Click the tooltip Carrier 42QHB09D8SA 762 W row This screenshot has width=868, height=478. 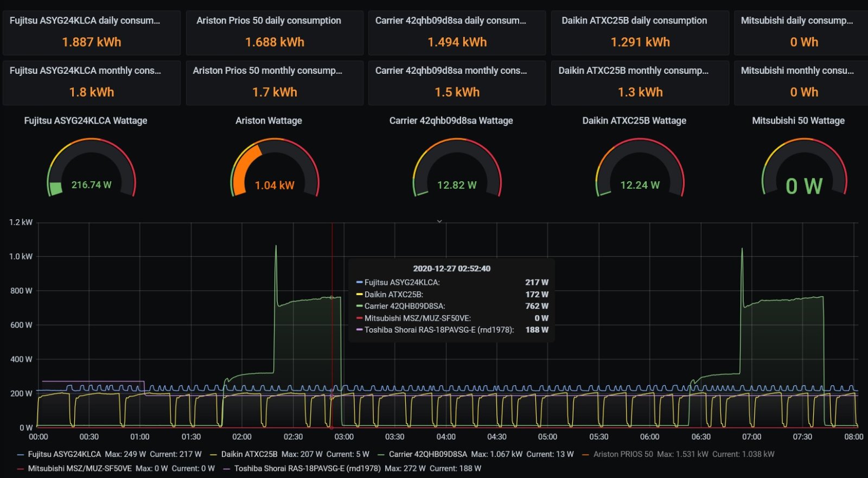click(452, 306)
